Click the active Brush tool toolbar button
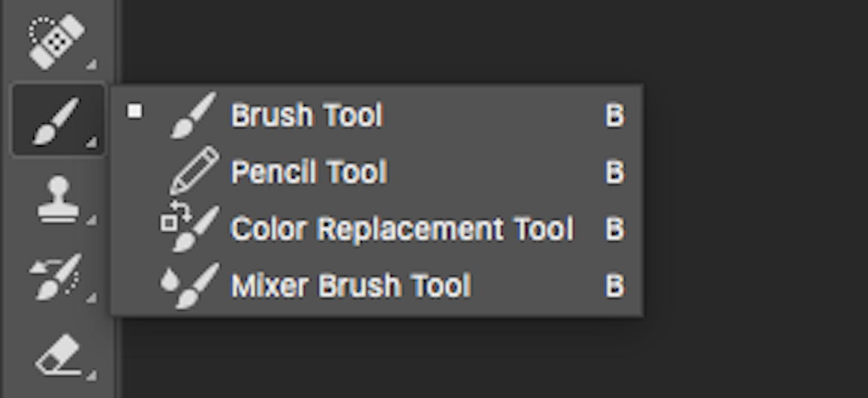Image resolution: width=868 pixels, height=398 pixels. (57, 120)
